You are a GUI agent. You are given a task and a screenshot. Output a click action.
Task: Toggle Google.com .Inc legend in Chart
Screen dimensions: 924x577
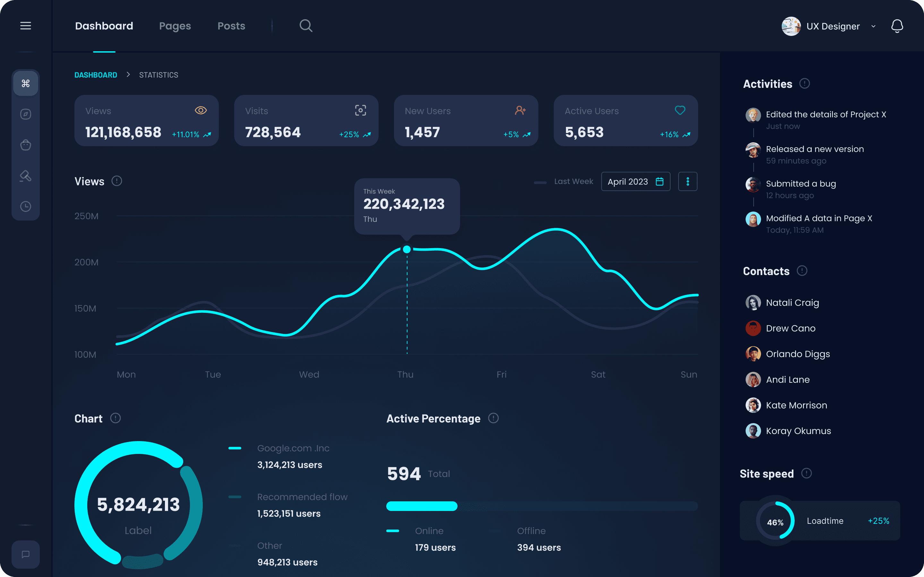click(293, 448)
